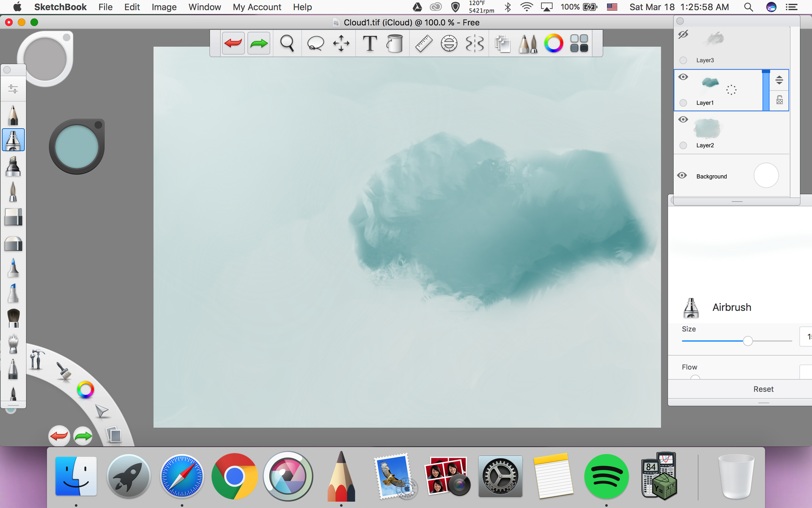Close the layer editor panel
Image resolution: width=812 pixels, height=508 pixels.
[x=680, y=21]
